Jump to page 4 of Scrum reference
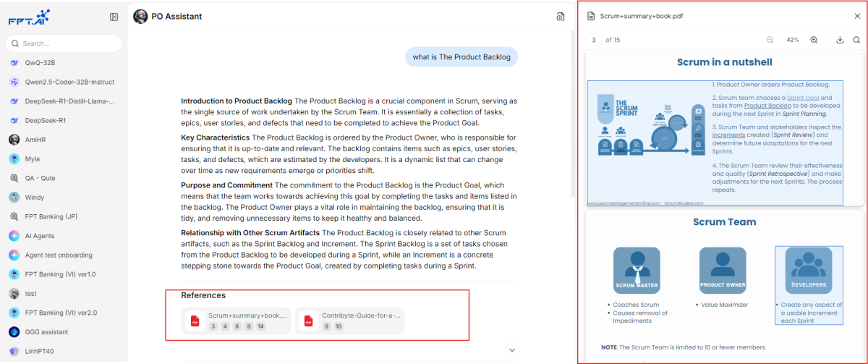The width and height of the screenshot is (868, 364). [225, 326]
